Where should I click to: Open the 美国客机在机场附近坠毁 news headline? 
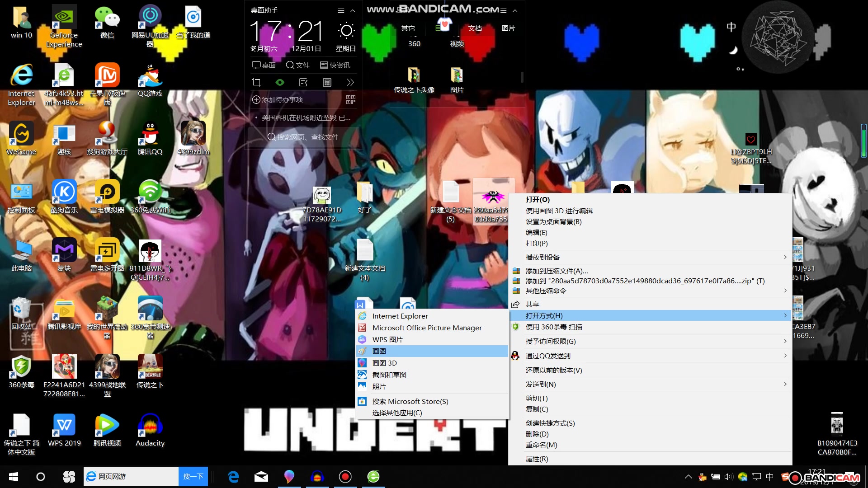pos(306,117)
